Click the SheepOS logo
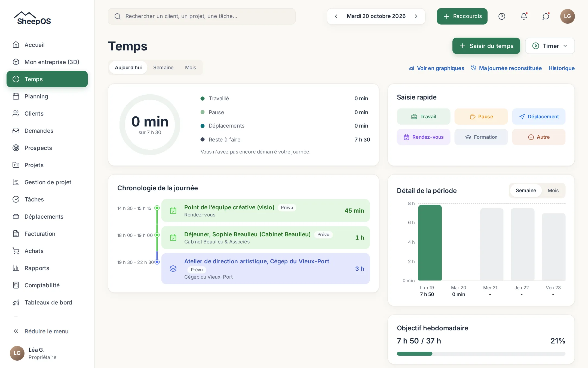This screenshot has width=588, height=368. pyautogui.click(x=32, y=19)
